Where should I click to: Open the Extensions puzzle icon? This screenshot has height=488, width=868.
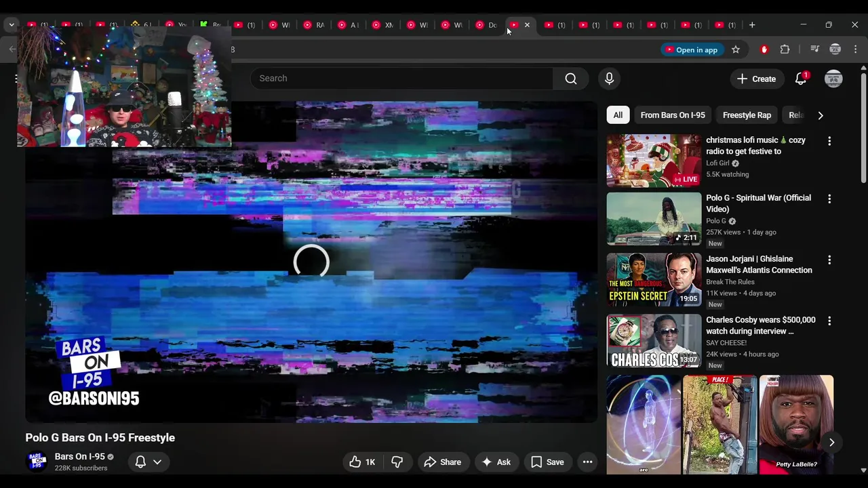[x=785, y=49]
